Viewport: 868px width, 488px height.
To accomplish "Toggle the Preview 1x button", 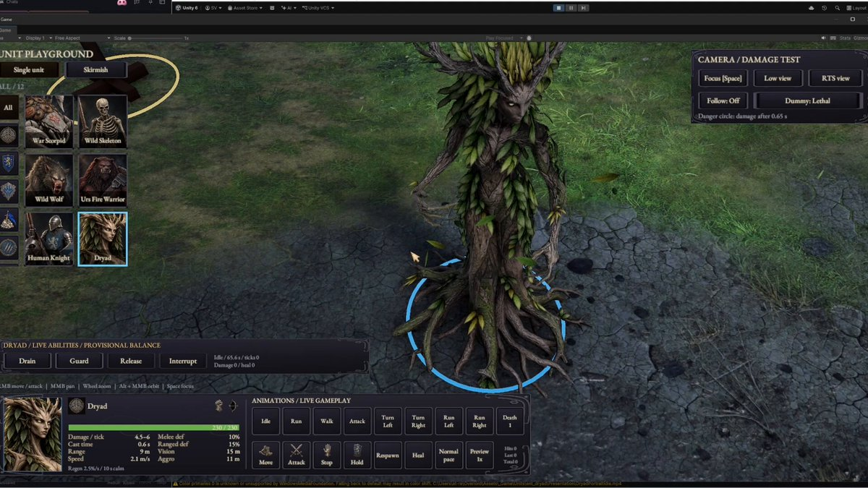I will (480, 455).
